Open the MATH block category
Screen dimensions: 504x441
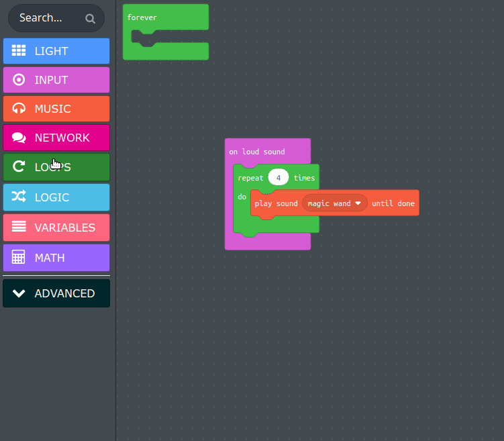coord(56,258)
